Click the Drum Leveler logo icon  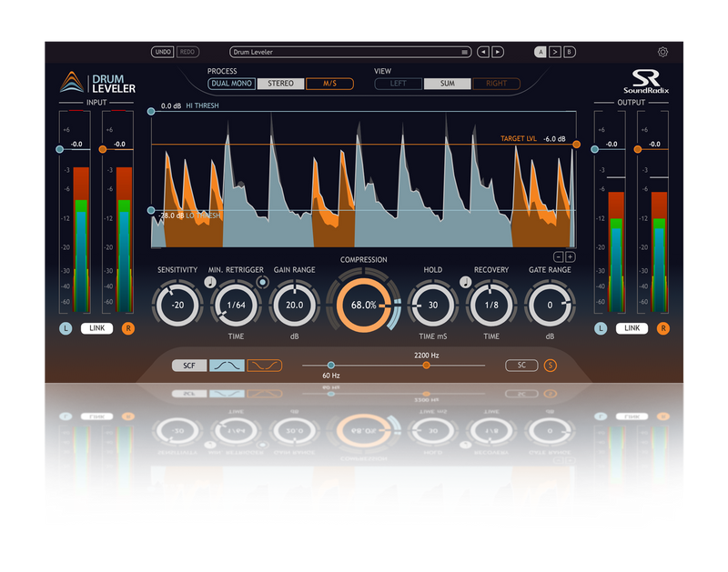point(72,82)
